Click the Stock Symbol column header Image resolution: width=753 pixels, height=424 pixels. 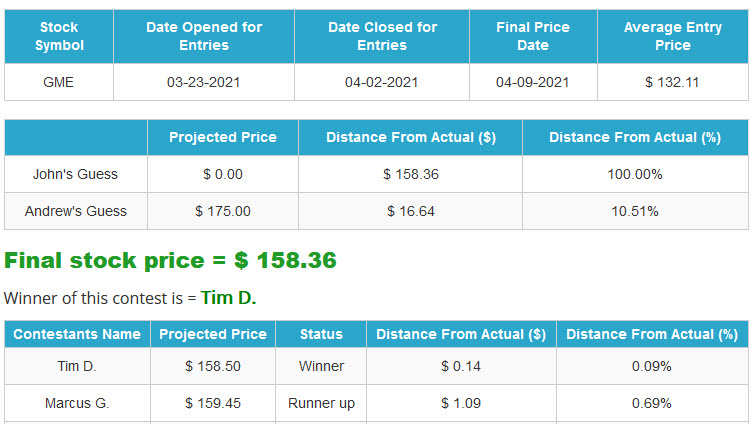coord(59,36)
